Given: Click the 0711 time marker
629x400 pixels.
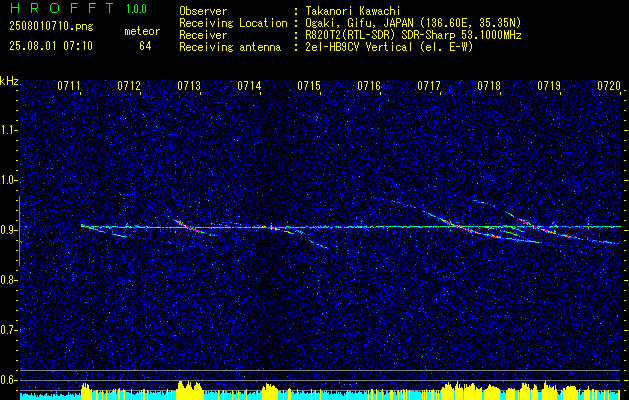Looking at the screenshot, I should 69,85.
